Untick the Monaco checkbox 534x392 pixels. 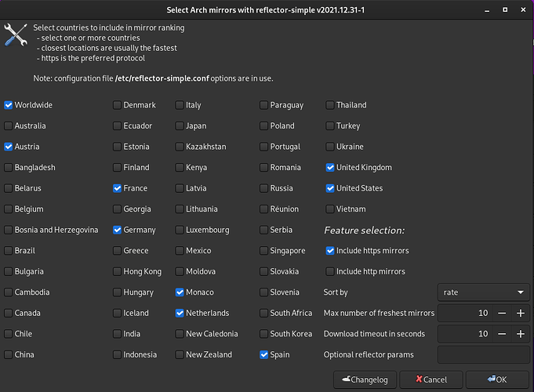point(180,292)
